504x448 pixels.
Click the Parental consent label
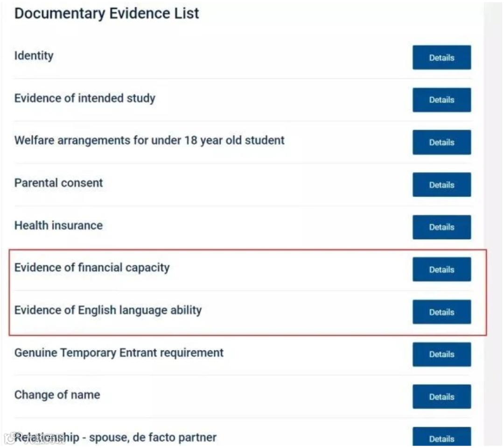pyautogui.click(x=59, y=183)
